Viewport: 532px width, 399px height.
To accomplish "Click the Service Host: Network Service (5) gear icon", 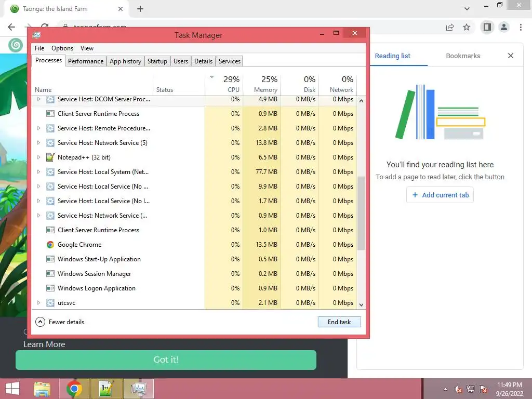I will point(50,143).
